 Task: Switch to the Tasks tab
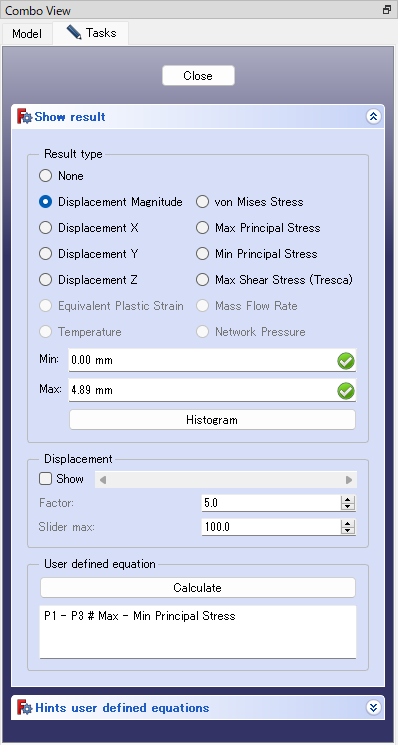pos(91,33)
